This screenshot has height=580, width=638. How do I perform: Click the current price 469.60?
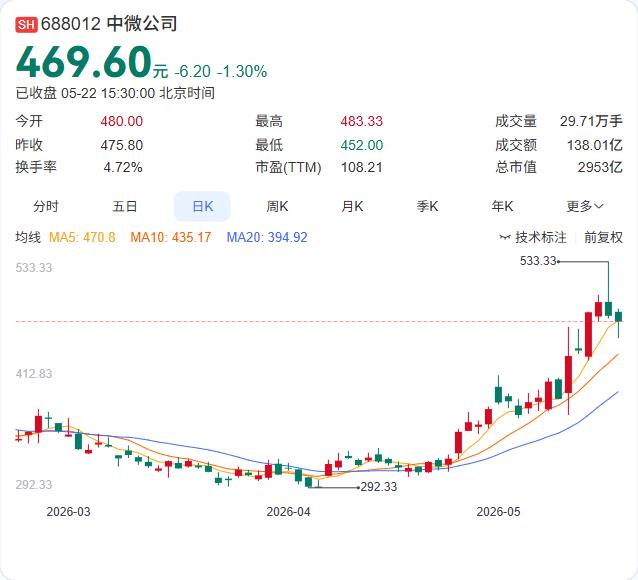[x=84, y=62]
